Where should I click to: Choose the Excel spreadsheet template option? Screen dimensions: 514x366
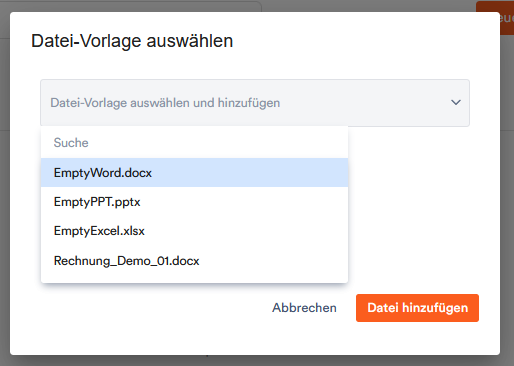point(194,231)
